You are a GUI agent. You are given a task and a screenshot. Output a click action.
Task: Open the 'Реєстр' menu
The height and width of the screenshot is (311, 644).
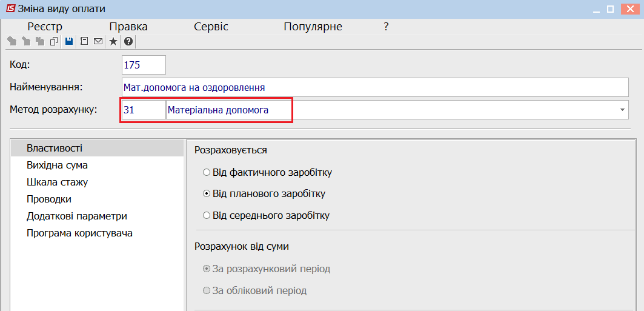click(x=45, y=27)
